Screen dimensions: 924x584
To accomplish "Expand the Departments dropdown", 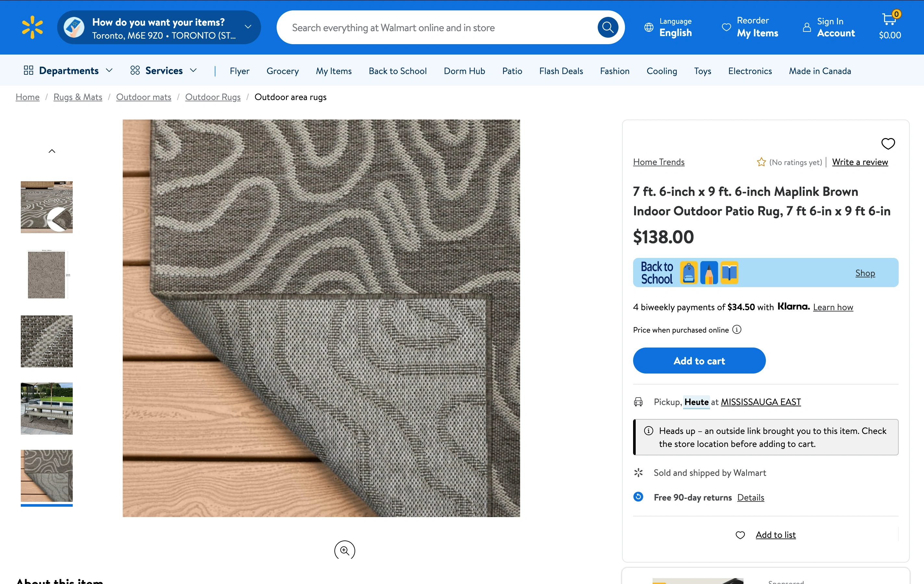I will (68, 71).
